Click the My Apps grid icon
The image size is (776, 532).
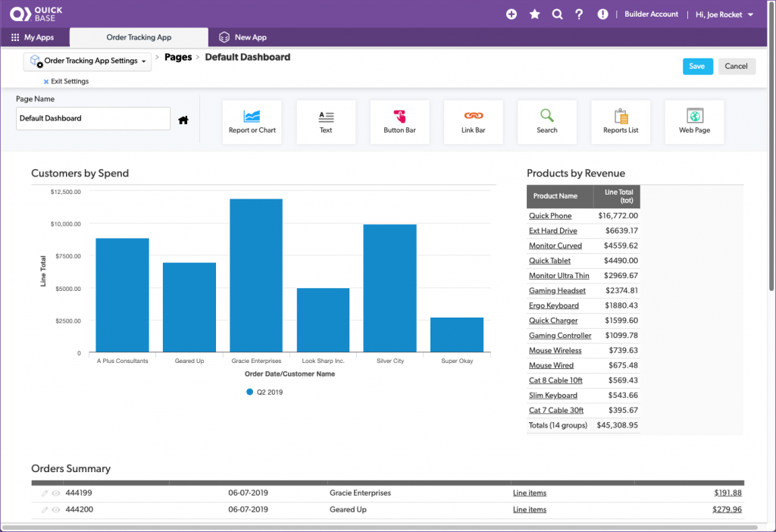coord(15,37)
